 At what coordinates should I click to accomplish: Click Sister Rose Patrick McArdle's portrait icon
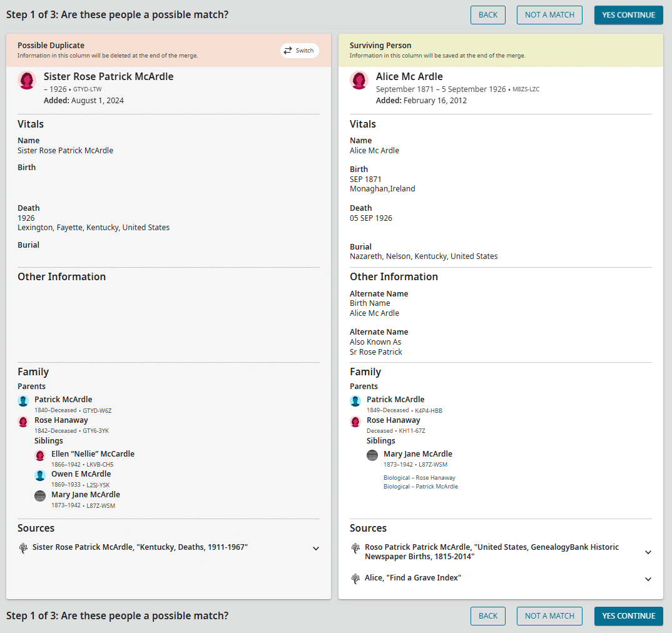[x=27, y=80]
